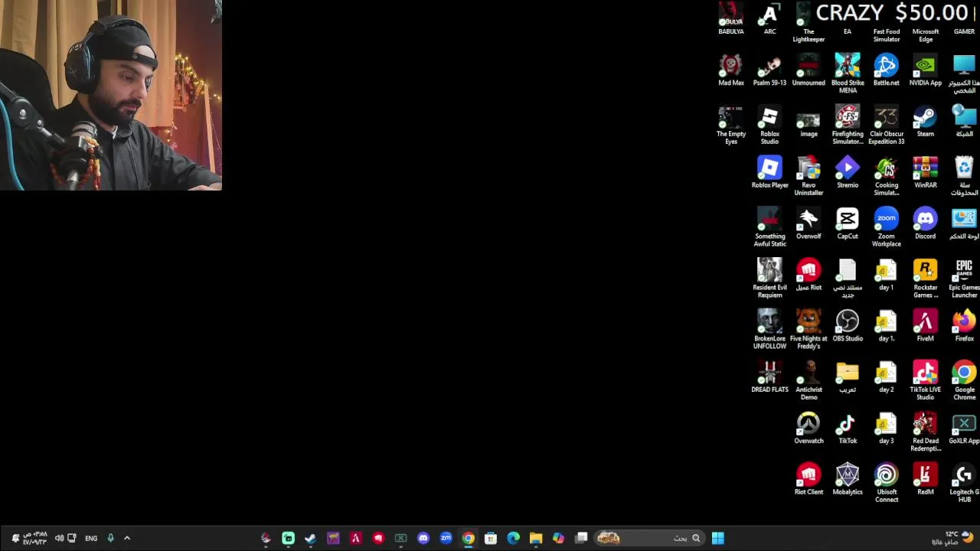Select the Five Nights at Freddy's shortcut

pos(808,330)
